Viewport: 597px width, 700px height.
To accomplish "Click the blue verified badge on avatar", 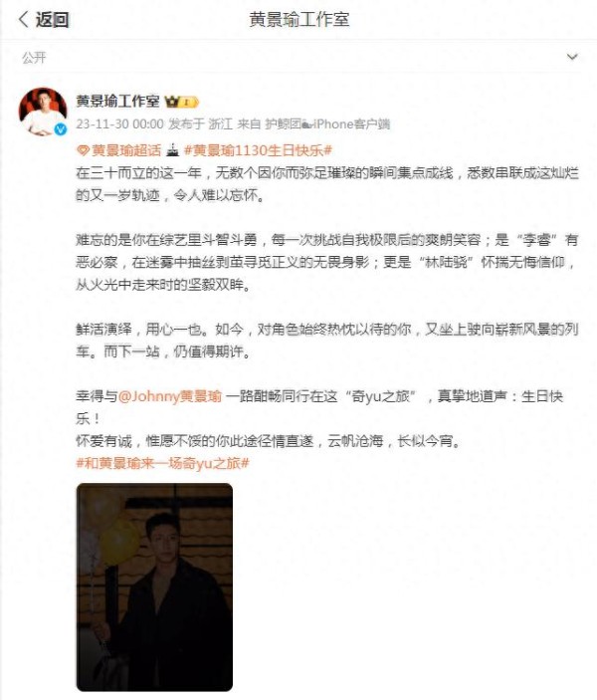I will click(61, 129).
